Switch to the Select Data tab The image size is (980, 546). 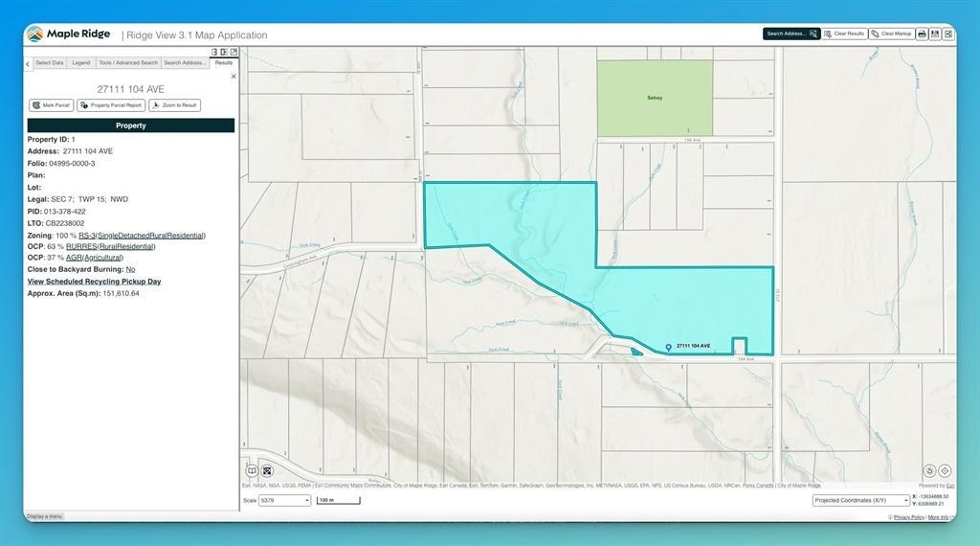50,63
